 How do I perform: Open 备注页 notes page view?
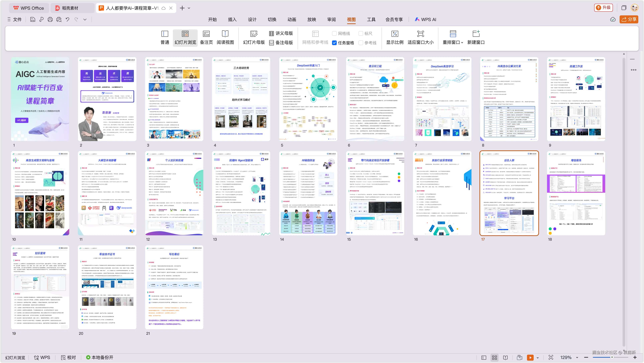pyautogui.click(x=206, y=37)
